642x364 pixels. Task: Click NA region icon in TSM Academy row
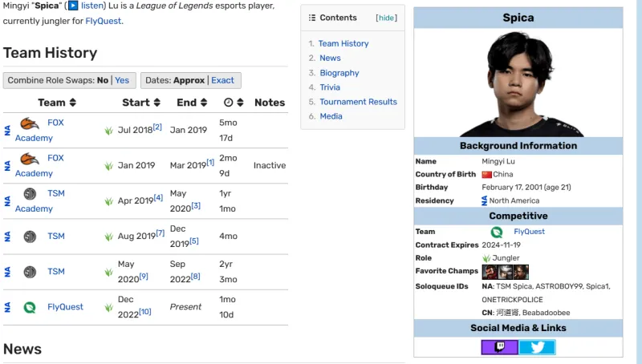[7, 200]
